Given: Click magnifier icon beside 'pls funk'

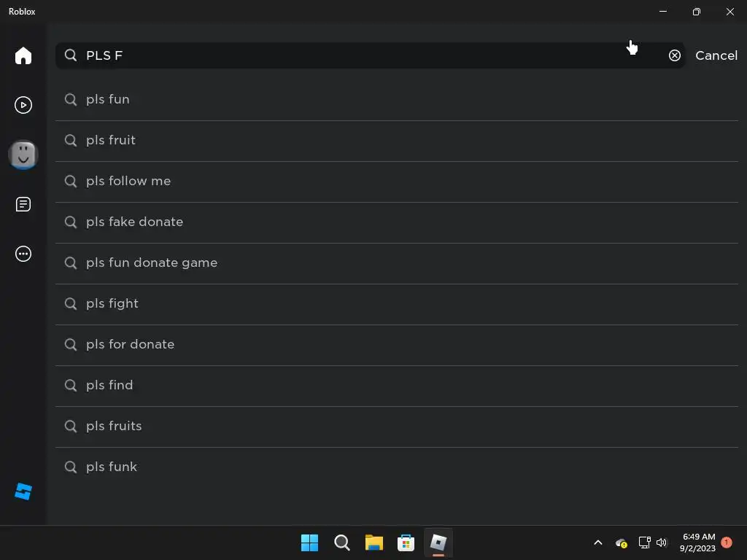Looking at the screenshot, I should click(x=71, y=467).
